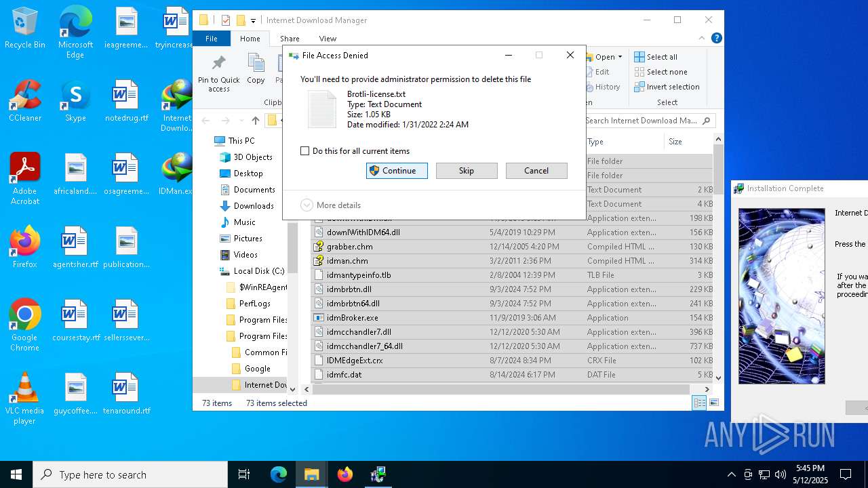Select the guycoffee image file on the desktop
This screenshot has height=488, width=868.
75,394
